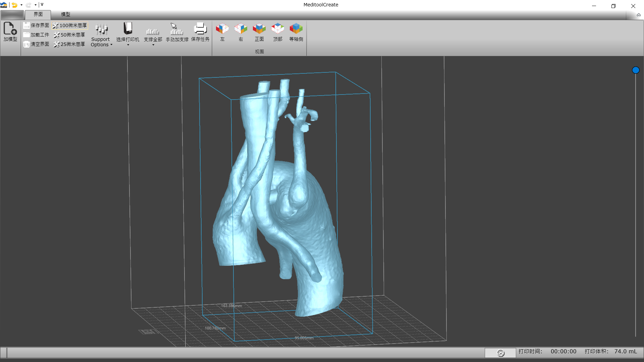
Task: Select 50微米层厚 layer thickness option
Action: click(69, 35)
